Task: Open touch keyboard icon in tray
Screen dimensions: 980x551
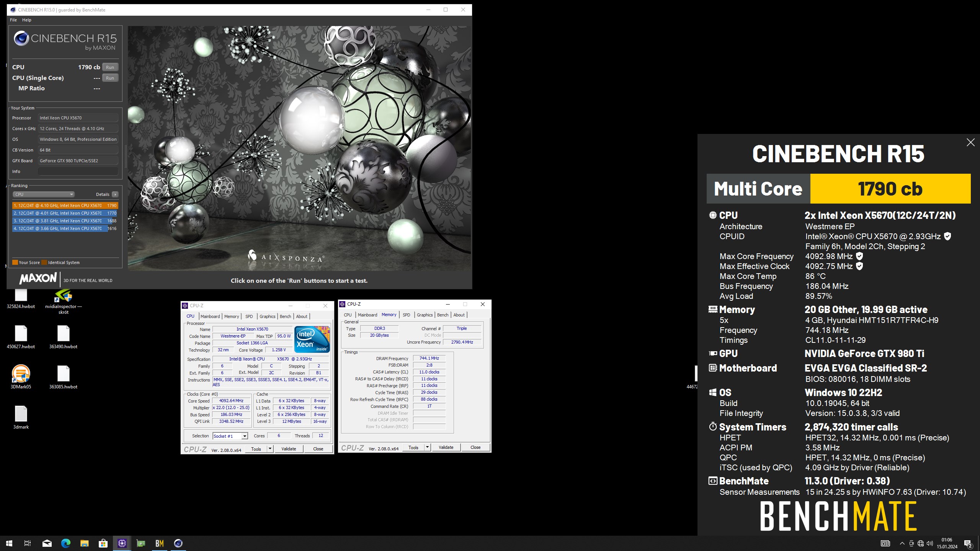Action: tap(885, 543)
